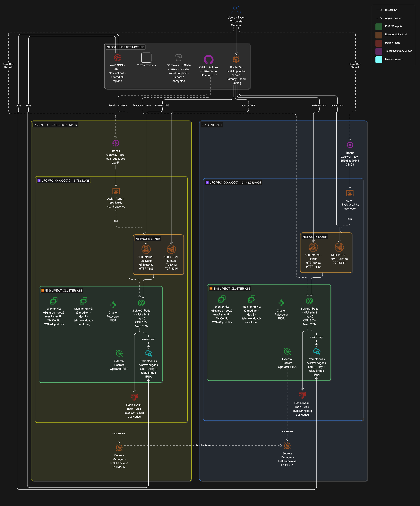Select the GLOBAL INFRASTRUCTURE group label
Viewport: 420px width, 506px height.
(126, 47)
